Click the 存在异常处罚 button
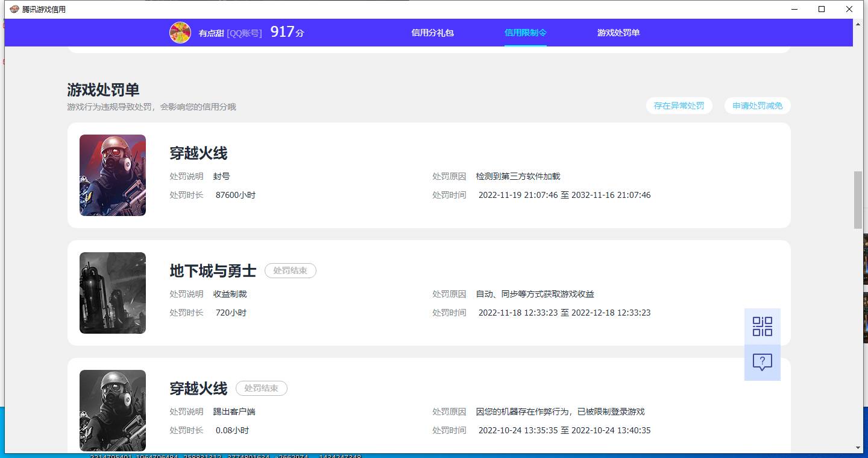This screenshot has height=458, width=868. click(679, 105)
